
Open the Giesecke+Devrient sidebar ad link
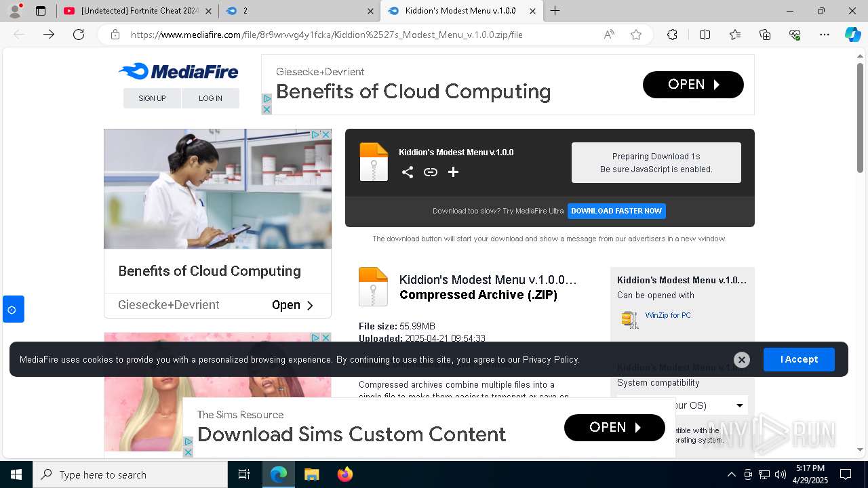[218, 305]
